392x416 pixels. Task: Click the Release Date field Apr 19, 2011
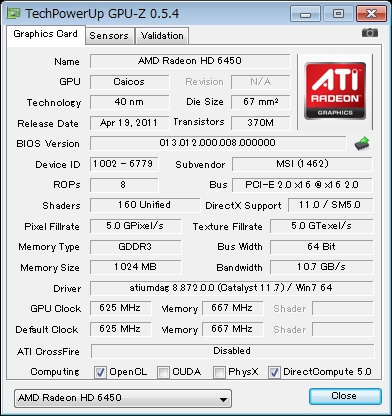coord(129,123)
